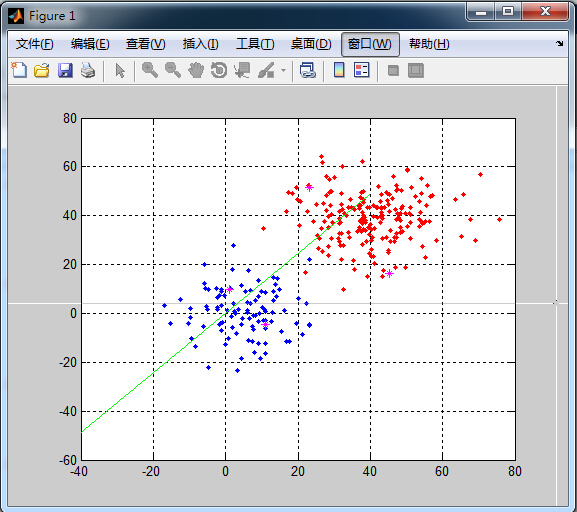Screen dimensions: 577x512
Task: Hide plot tools using the toolbar icon
Action: tap(393, 70)
